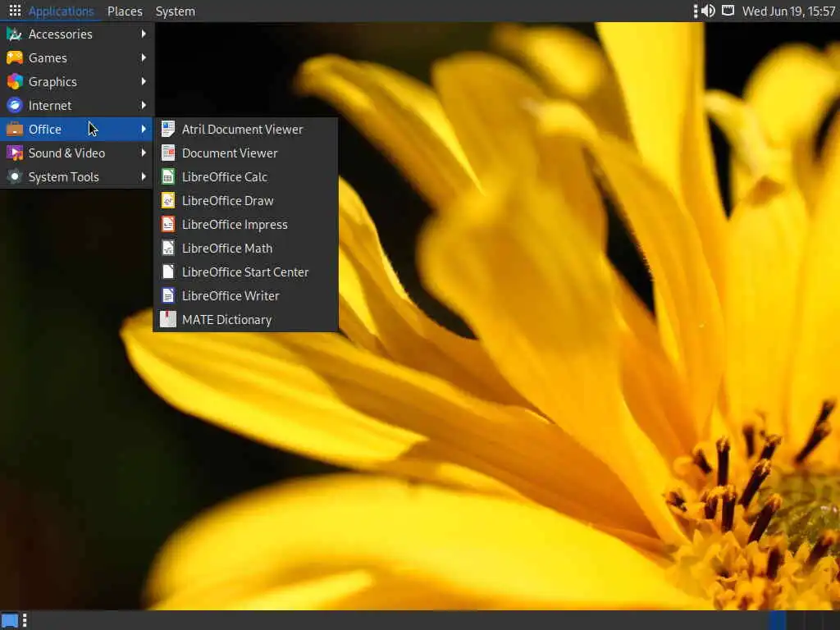Screen dimensions: 840x630
Task: Launch Document Viewer from the Office menu
Action: pos(246,153)
